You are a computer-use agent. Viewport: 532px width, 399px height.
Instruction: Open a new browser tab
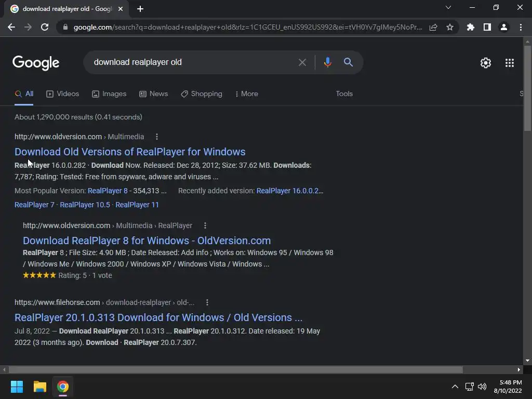[140, 9]
